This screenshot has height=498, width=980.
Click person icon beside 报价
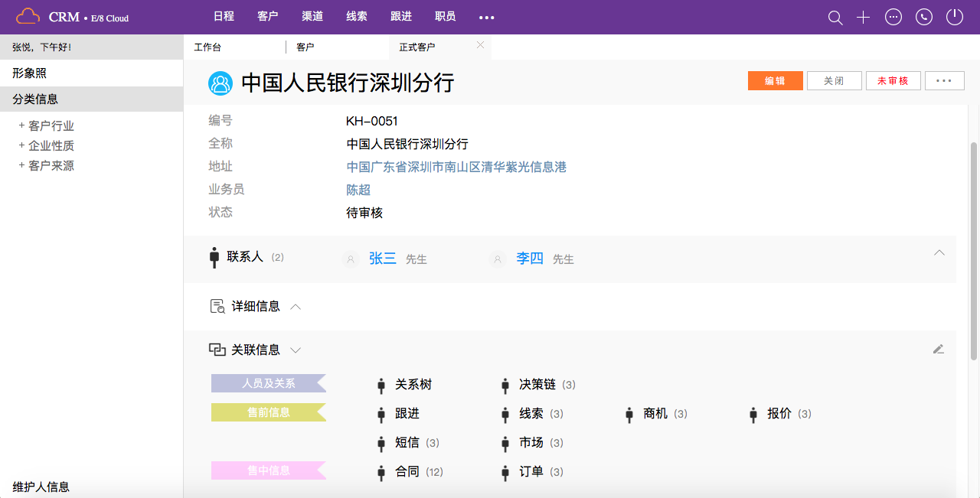pyautogui.click(x=753, y=415)
